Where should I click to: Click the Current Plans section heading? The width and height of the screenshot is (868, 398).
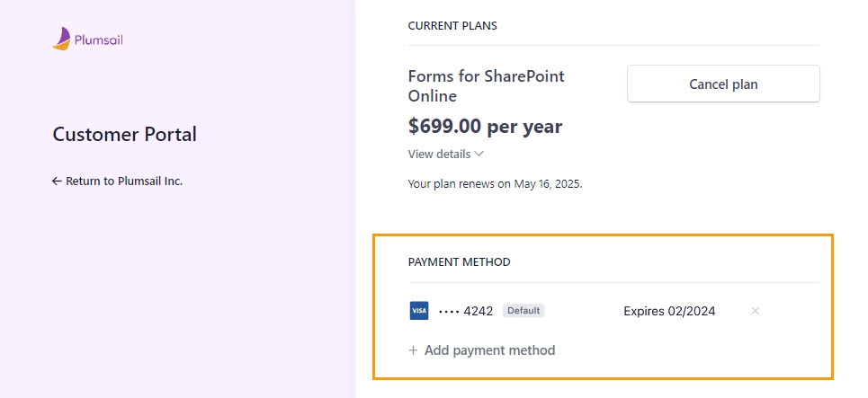point(452,25)
